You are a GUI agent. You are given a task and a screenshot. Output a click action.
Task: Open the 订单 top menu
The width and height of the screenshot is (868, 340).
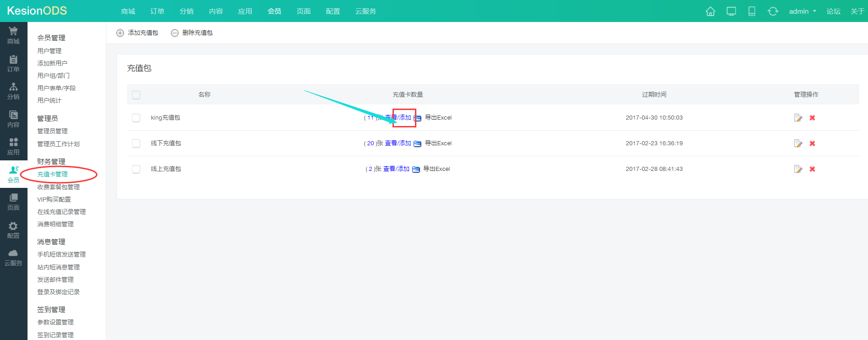pos(157,11)
